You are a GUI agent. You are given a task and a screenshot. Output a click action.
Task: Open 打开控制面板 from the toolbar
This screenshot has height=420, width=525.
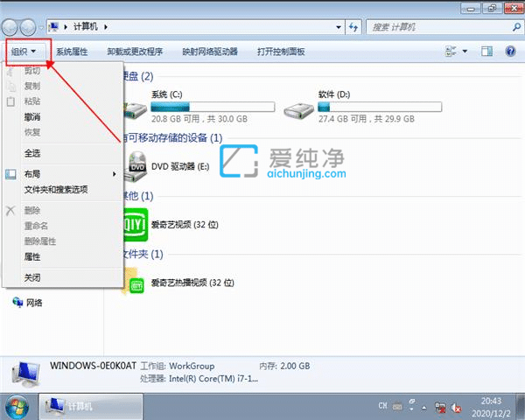click(x=281, y=52)
